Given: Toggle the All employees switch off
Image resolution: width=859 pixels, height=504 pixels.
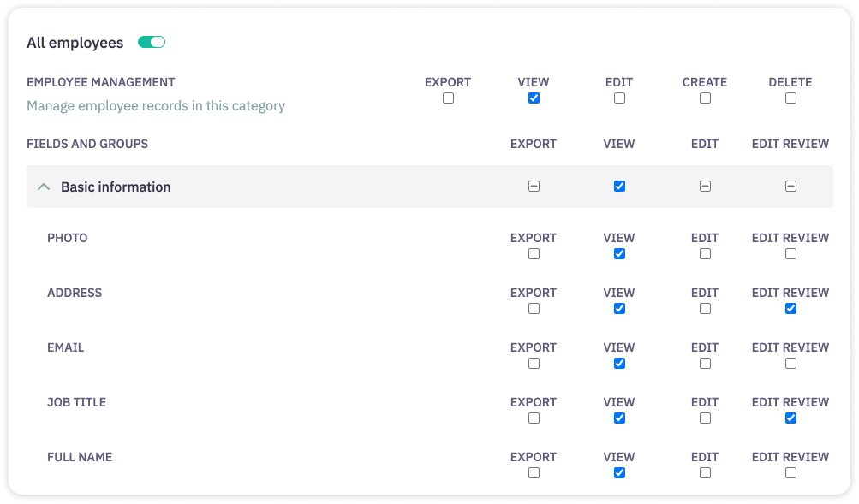Looking at the screenshot, I should [152, 42].
